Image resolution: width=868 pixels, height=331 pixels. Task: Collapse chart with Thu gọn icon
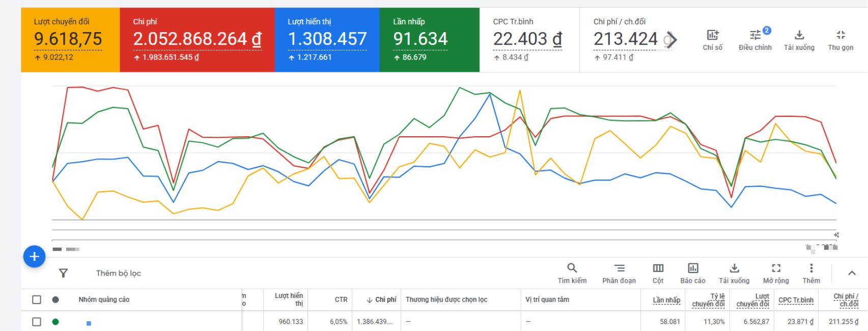[841, 35]
